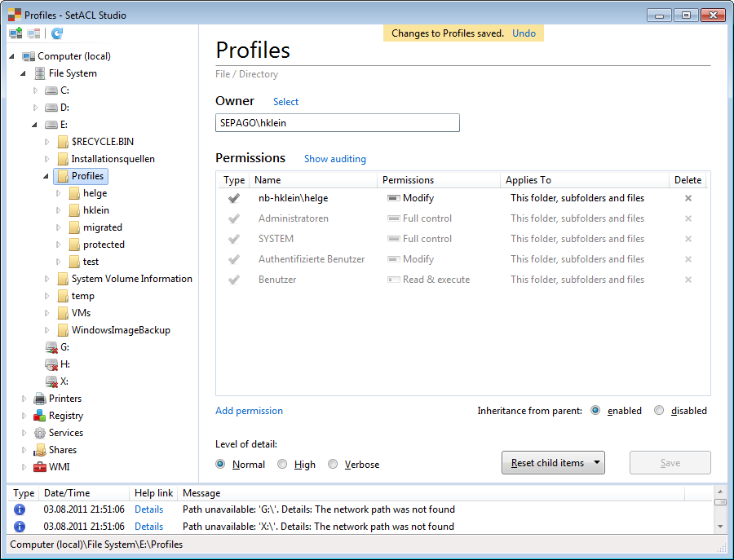Click Add permission link
Screen dimensions: 734x560
pos(249,411)
